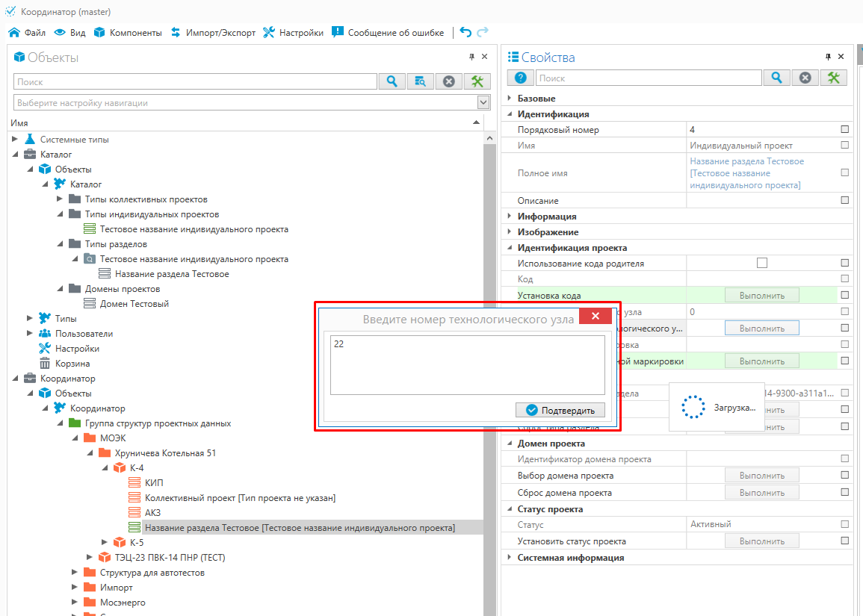This screenshot has width=863, height=616.
Task: Click the technological node number text field
Action: (467, 364)
